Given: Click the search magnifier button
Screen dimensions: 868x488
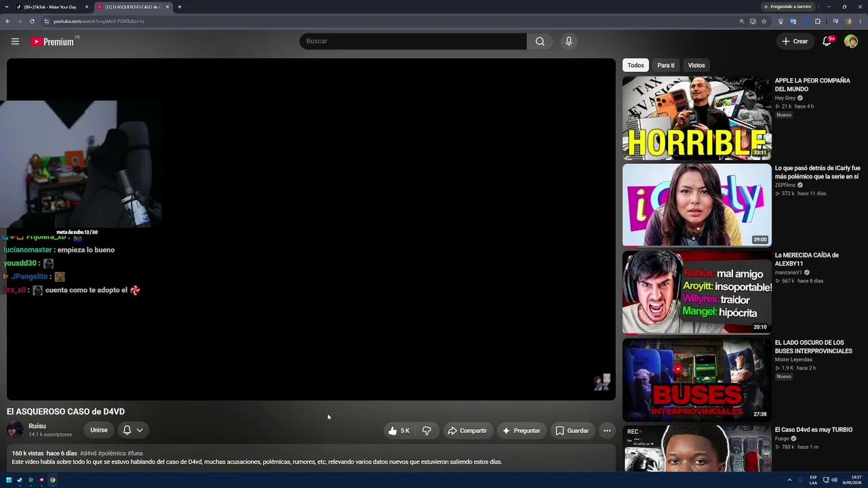Looking at the screenshot, I should click(x=540, y=41).
